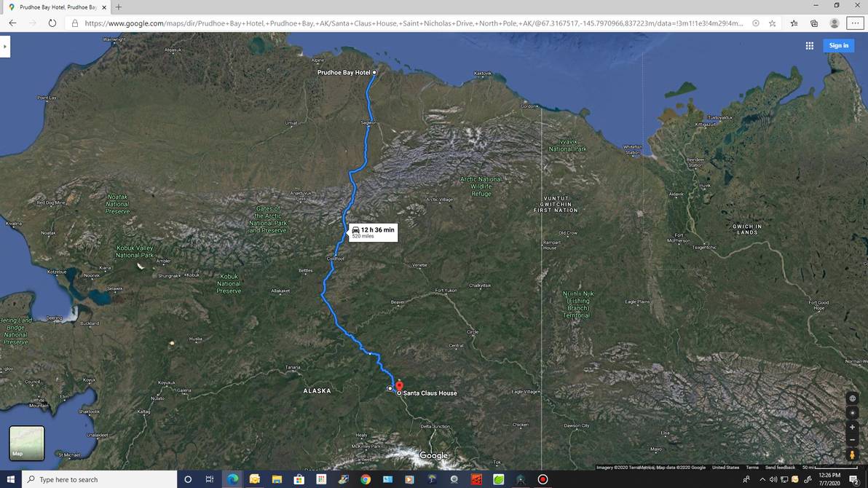868x488 pixels.
Task: Open the taskbar volume control
Action: tap(773, 480)
